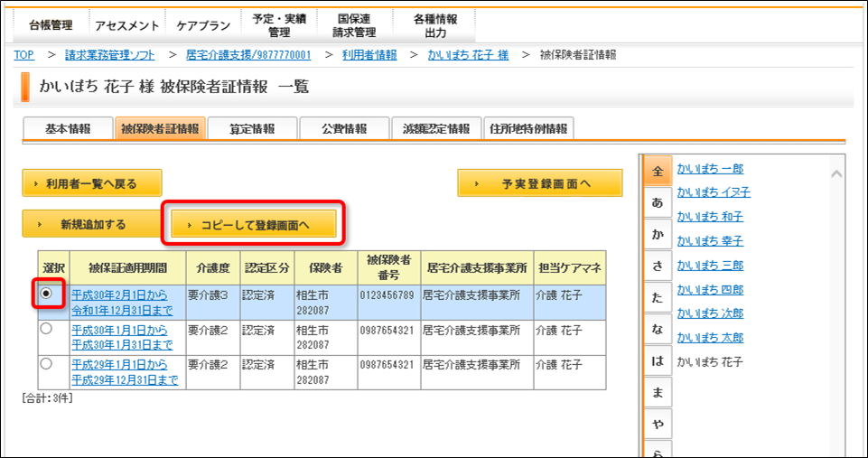Screen dimensions: 868x458
Task: Open user かいぽち 和子
Action: point(710,217)
